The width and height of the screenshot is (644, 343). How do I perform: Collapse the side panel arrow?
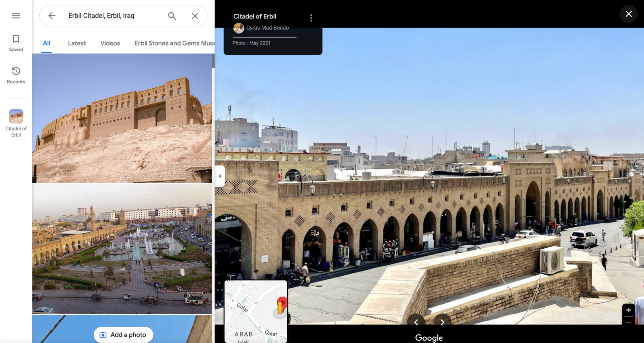coord(220,176)
